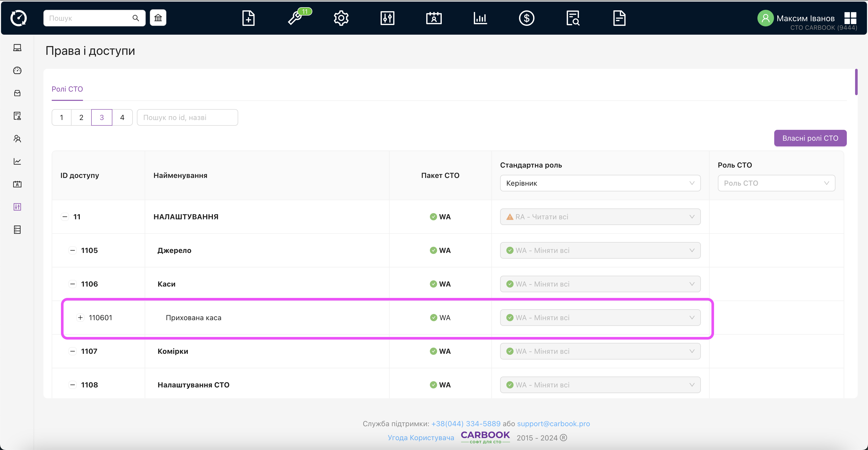This screenshot has height=450, width=868.
Task: Click the bank building icon beside search
Action: (x=158, y=18)
